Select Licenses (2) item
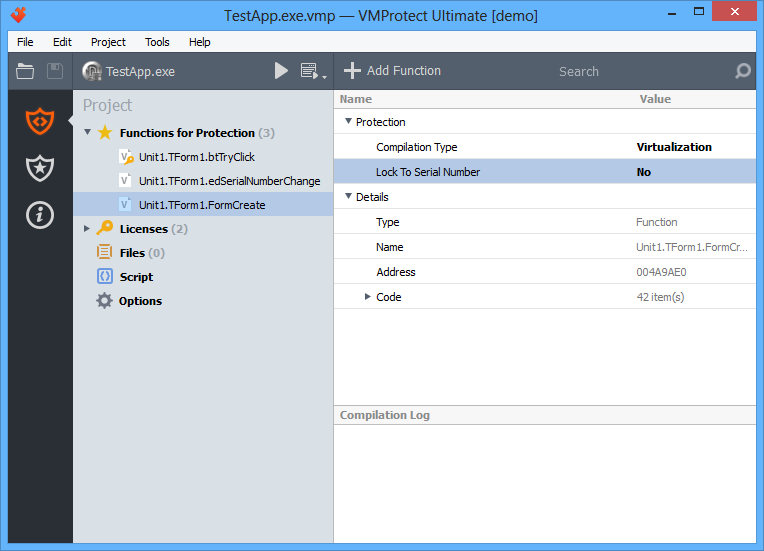764x551 pixels. (x=153, y=229)
